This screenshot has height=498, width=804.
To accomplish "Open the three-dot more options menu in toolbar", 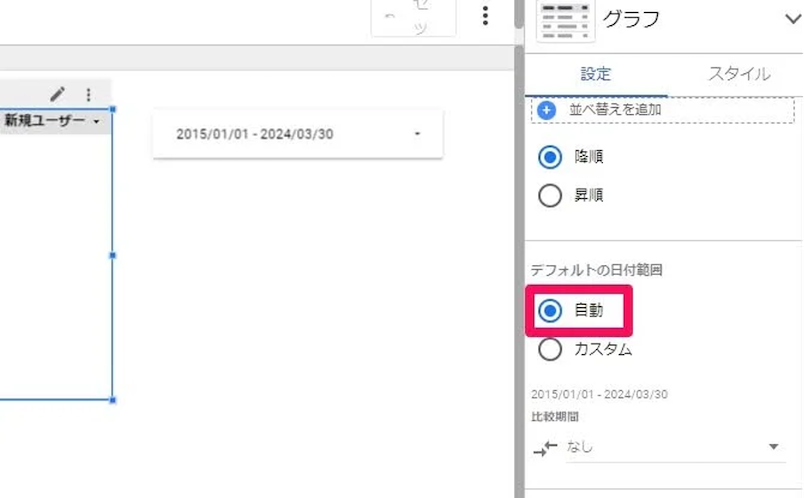I will (x=485, y=15).
